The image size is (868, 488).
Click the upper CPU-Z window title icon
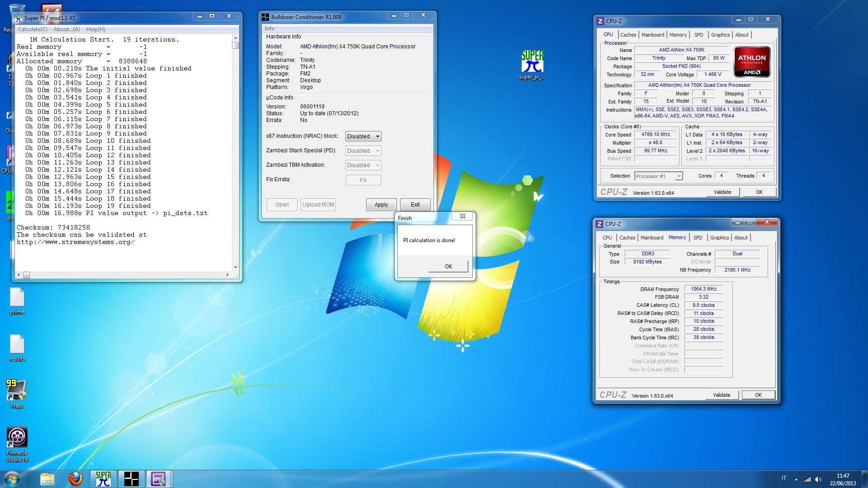point(600,21)
